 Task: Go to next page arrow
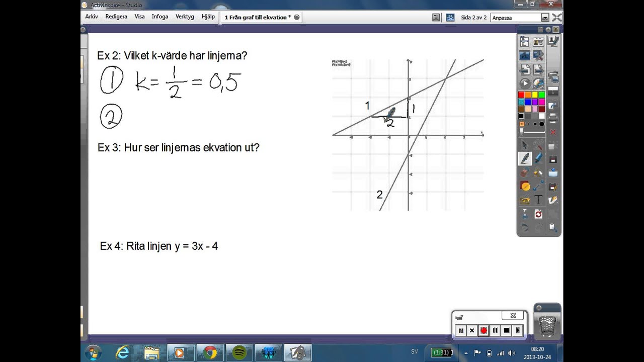(x=539, y=69)
